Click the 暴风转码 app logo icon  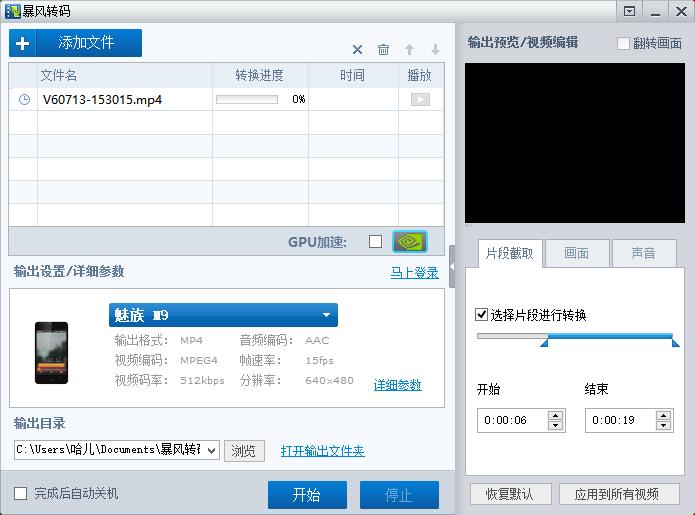(12, 11)
